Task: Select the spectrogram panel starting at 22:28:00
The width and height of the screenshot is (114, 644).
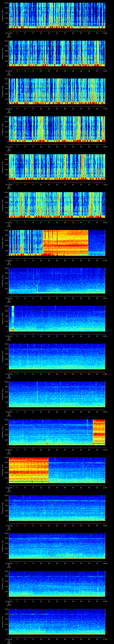Action: [x=57, y=546]
